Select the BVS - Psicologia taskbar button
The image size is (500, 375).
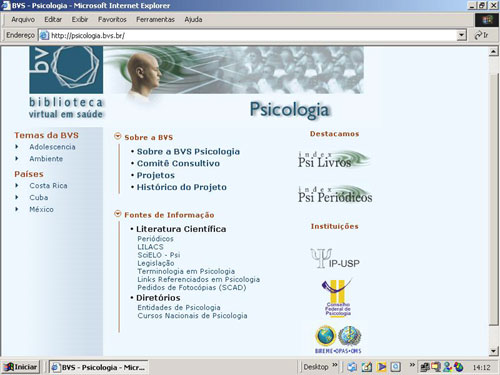pyautogui.click(x=99, y=367)
